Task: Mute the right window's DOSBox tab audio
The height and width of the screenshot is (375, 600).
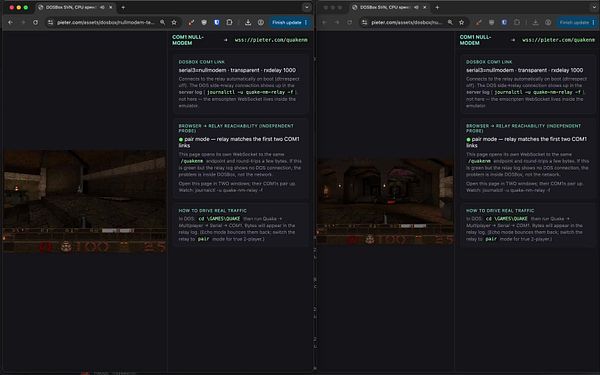Action: [x=416, y=7]
